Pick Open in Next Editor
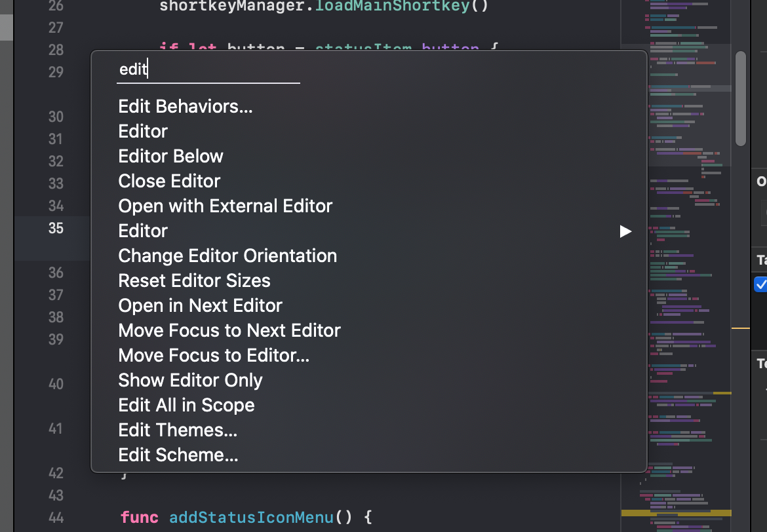The image size is (767, 532). pos(200,305)
